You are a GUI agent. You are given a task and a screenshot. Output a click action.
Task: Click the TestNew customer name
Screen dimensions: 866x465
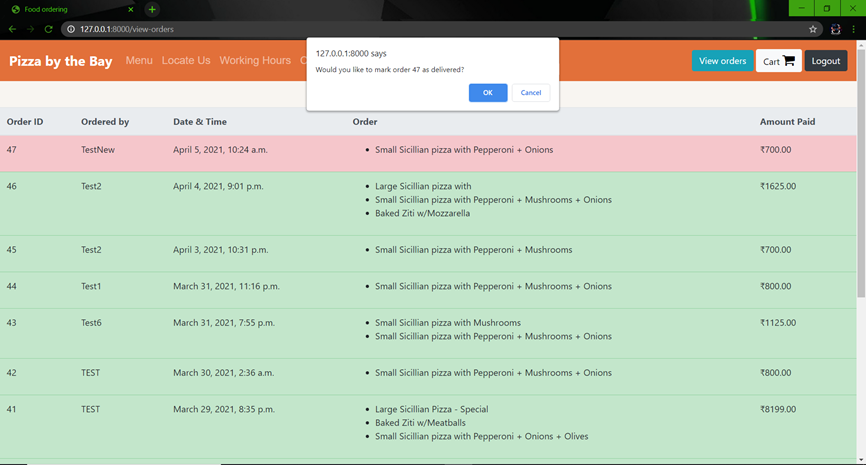tap(98, 150)
